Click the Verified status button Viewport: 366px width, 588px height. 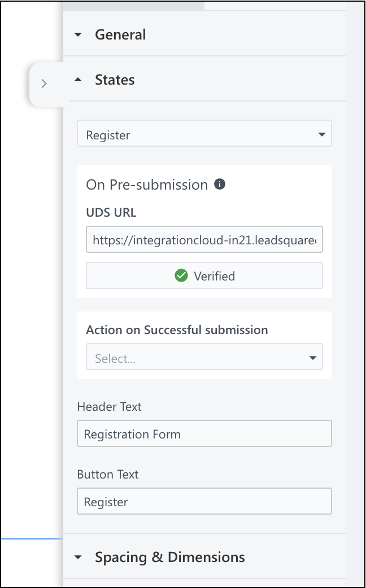[204, 275]
